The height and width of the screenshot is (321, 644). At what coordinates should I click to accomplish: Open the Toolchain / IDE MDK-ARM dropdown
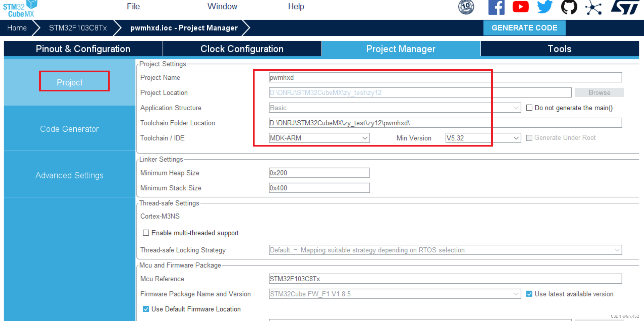coord(319,138)
